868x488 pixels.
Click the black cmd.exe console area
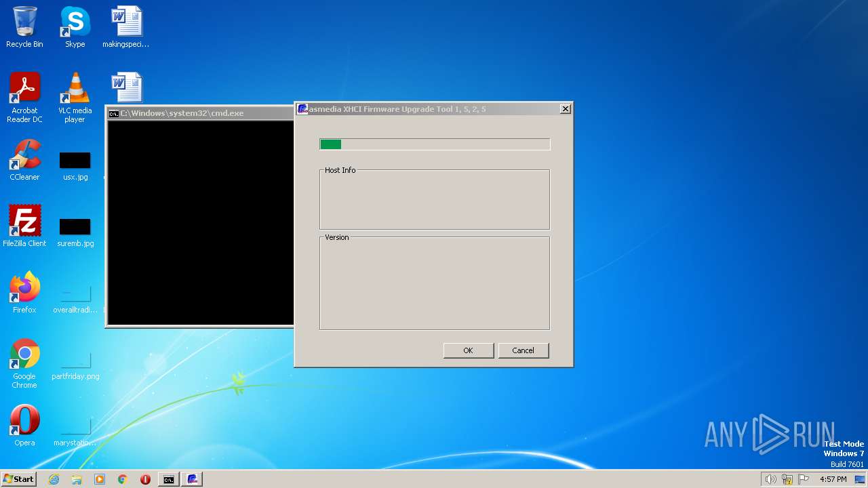201,222
